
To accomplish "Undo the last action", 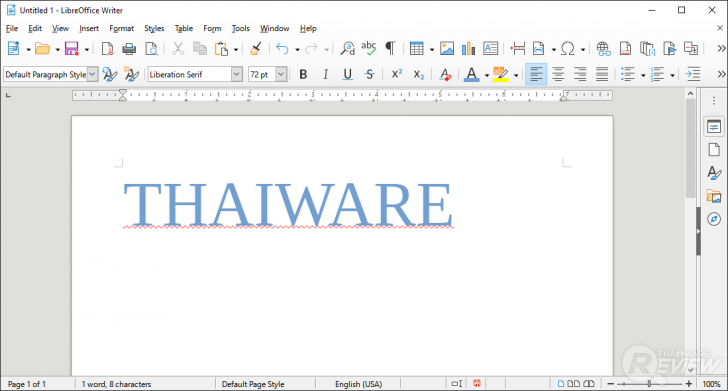I will tap(282, 48).
